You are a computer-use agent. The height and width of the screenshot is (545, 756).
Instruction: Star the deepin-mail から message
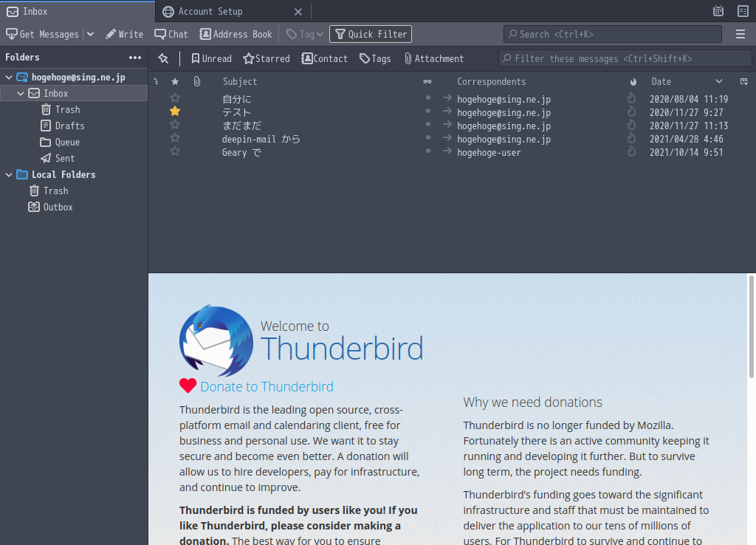(175, 138)
